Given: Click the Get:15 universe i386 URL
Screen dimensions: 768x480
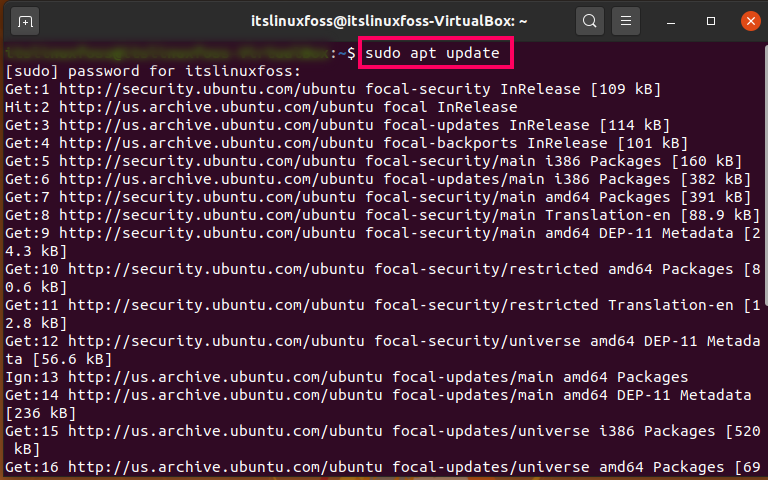Looking at the screenshot, I should pyautogui.click(x=225, y=432).
